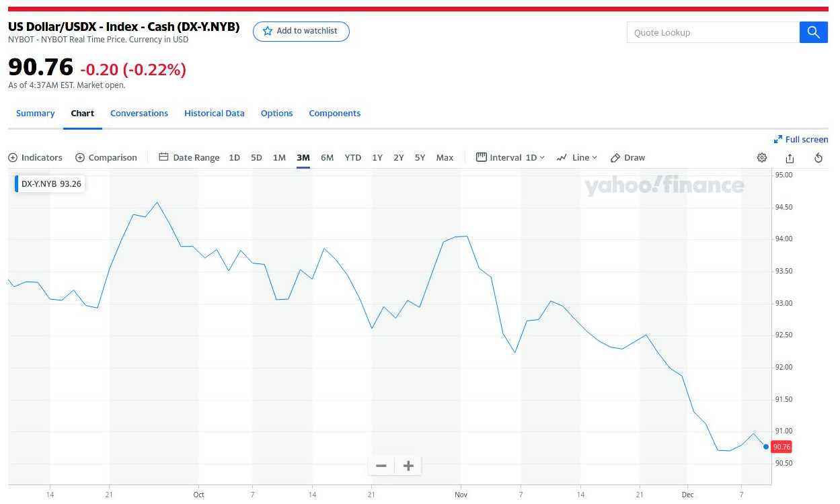Viewport: 840px width, 504px height.
Task: Expand the Interval 1D dropdown
Action: 510,157
